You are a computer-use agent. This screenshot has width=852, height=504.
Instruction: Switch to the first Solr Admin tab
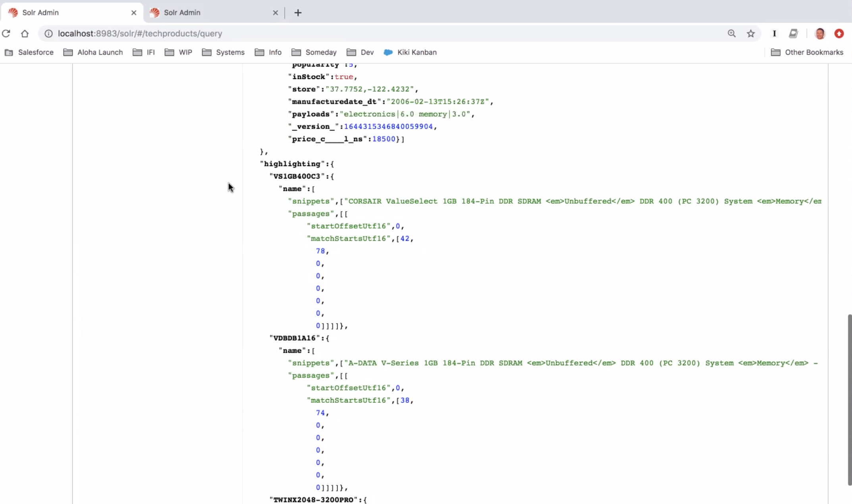click(71, 13)
